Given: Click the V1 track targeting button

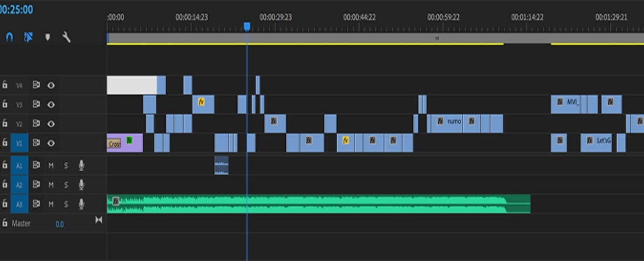Looking at the screenshot, I should click(x=19, y=143).
